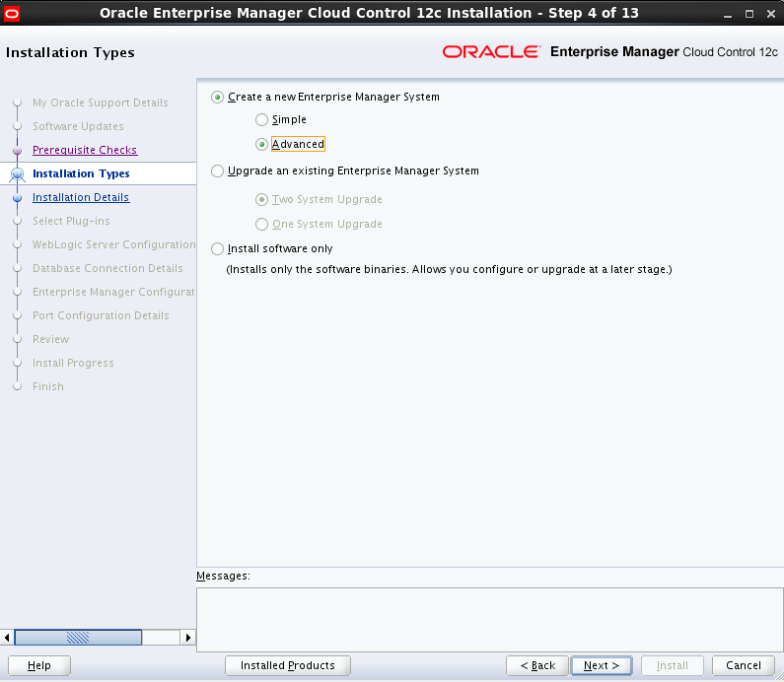This screenshot has height=682, width=784.
Task: Click Software Updates step label
Action: pyautogui.click(x=78, y=126)
